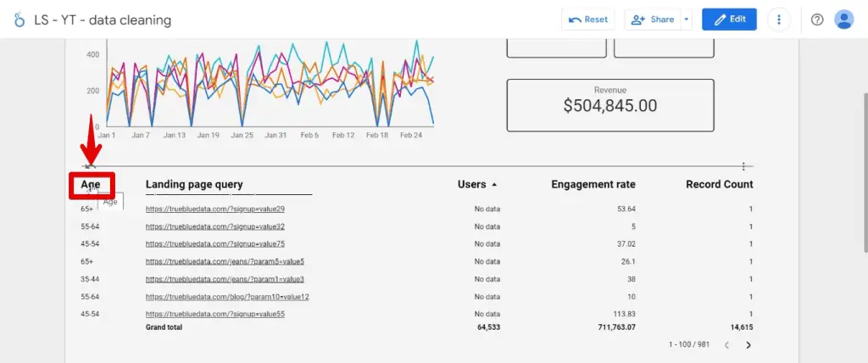Open the jeans param5=value5 link
The width and height of the screenshot is (868, 363).
(225, 261)
